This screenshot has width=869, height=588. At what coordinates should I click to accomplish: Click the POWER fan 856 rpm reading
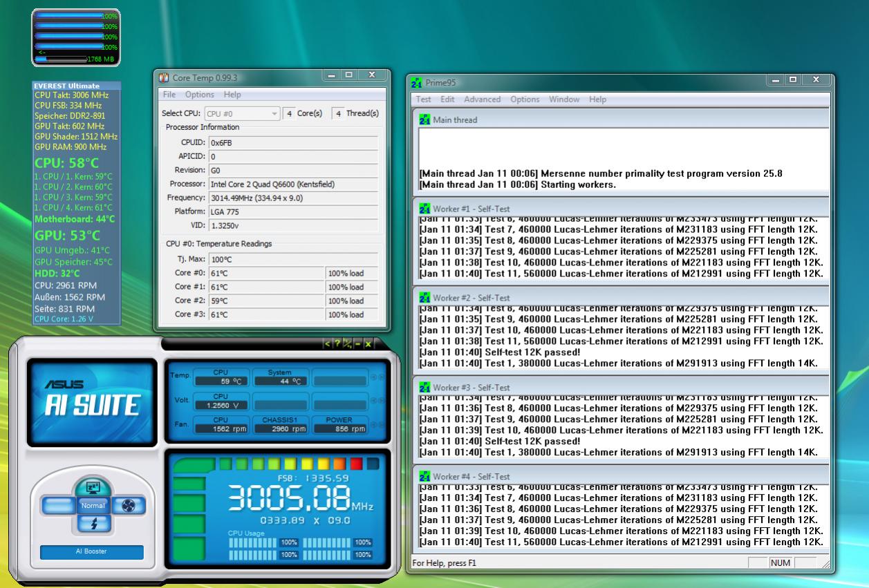tap(339, 428)
